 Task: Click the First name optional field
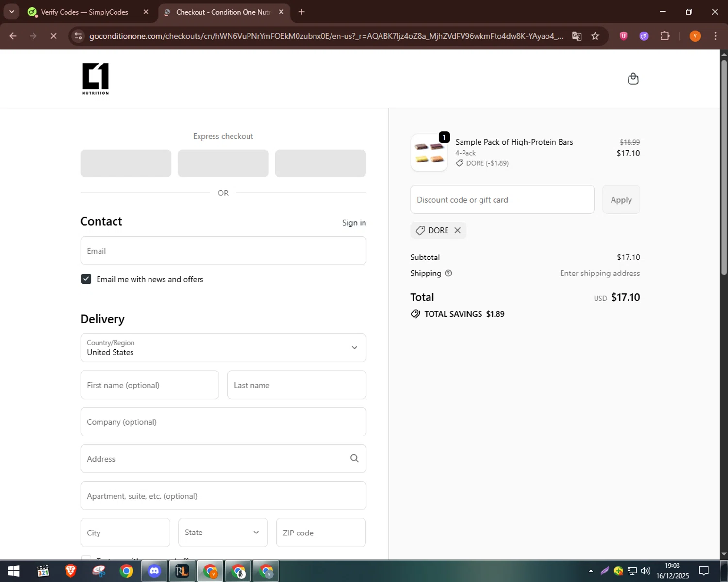(149, 385)
